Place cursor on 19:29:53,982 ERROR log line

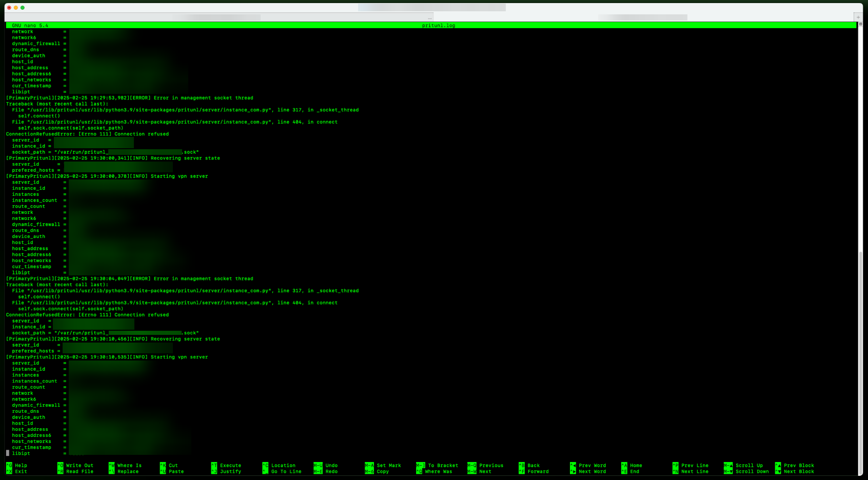pos(130,98)
